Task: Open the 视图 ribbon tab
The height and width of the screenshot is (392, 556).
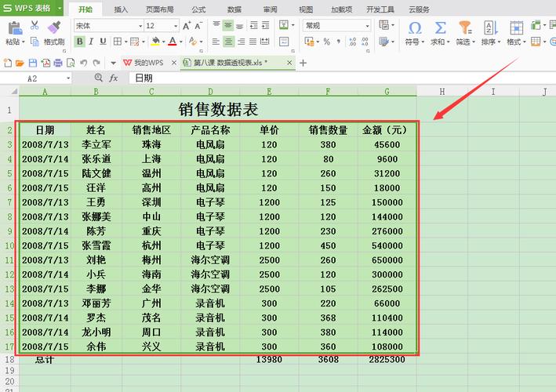Action: (x=306, y=9)
